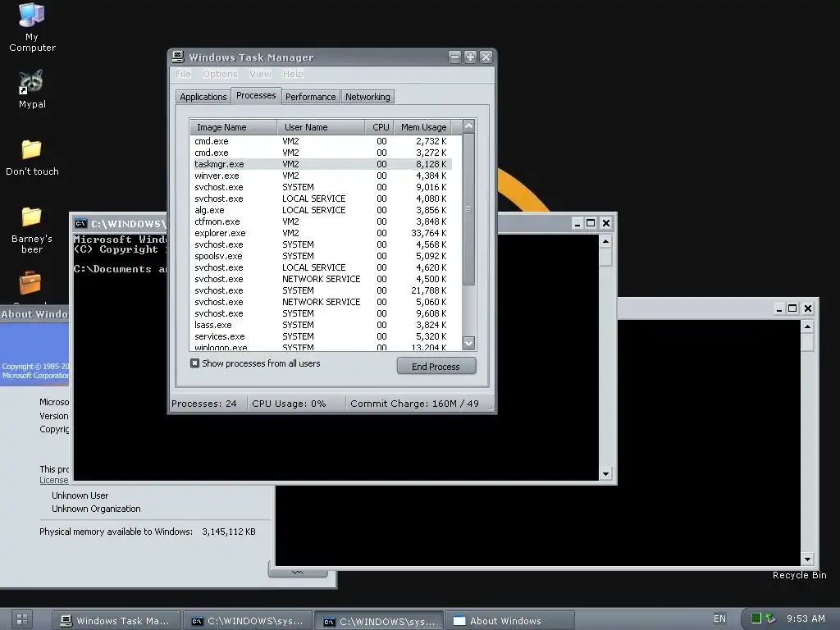This screenshot has width=840, height=630.
Task: Select the services.exe process row
Action: (x=322, y=336)
